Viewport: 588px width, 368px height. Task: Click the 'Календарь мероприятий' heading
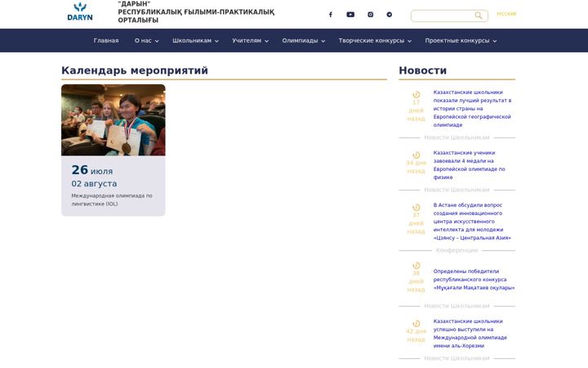point(135,70)
